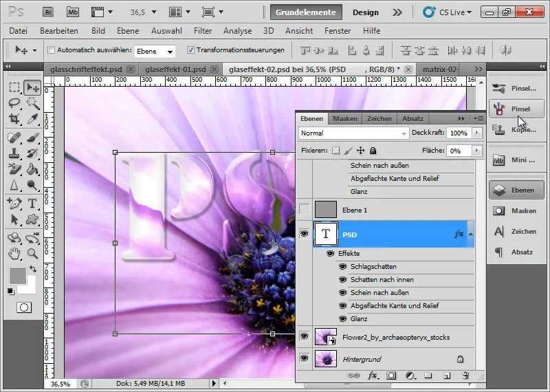Viewport: 550px width, 392px height.
Task: Switch to the glasschrifteffekt.psd document tab
Action: [86, 69]
